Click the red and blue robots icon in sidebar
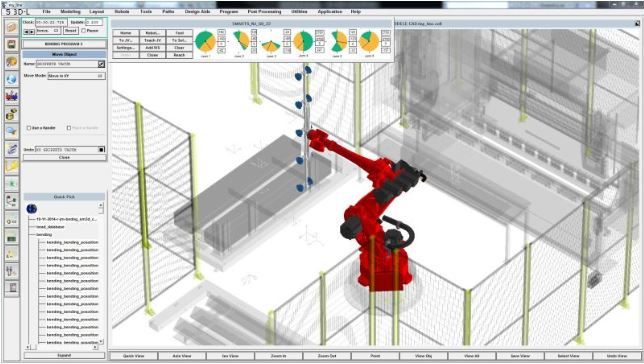This screenshot has width=644, height=364. pos(12,96)
